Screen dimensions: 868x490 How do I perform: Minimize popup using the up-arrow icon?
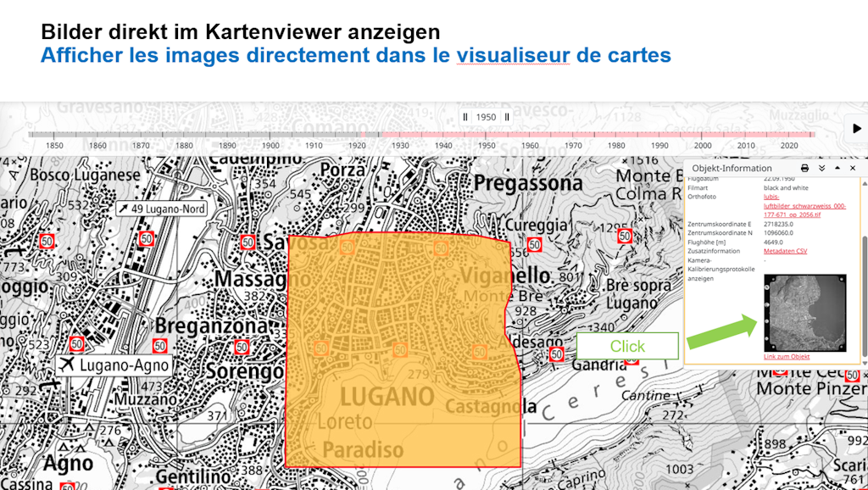pos(837,169)
